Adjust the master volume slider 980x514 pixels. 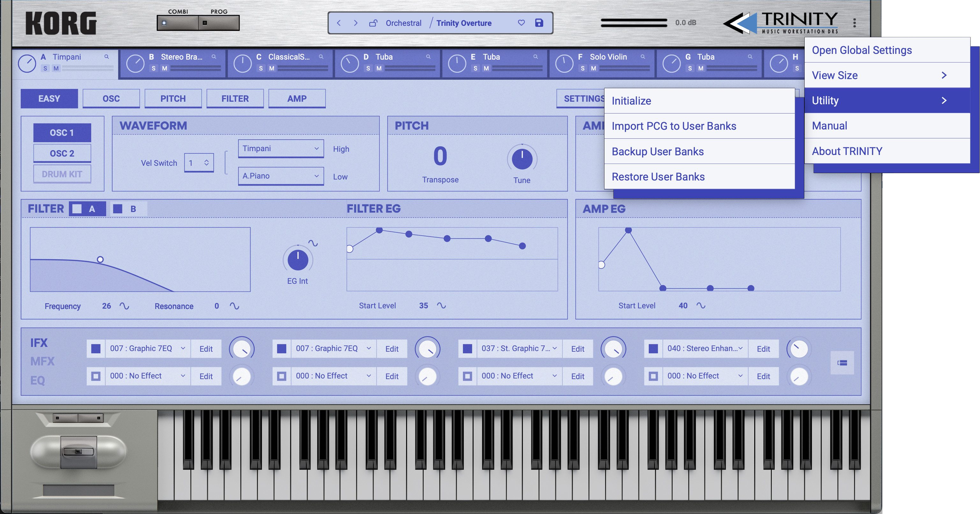(634, 23)
